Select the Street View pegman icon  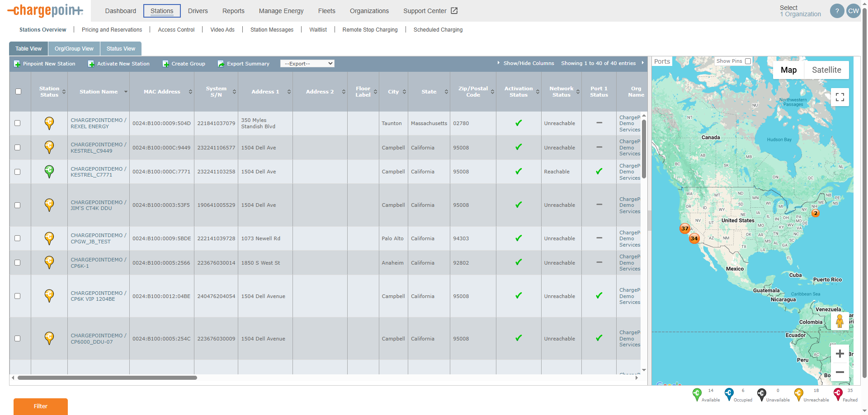[x=840, y=321]
